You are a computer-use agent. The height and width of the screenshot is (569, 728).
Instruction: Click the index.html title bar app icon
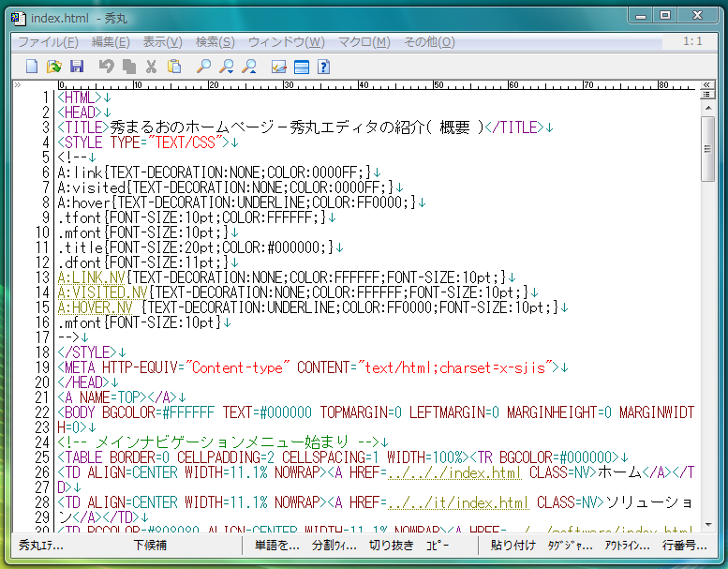coord(18,18)
